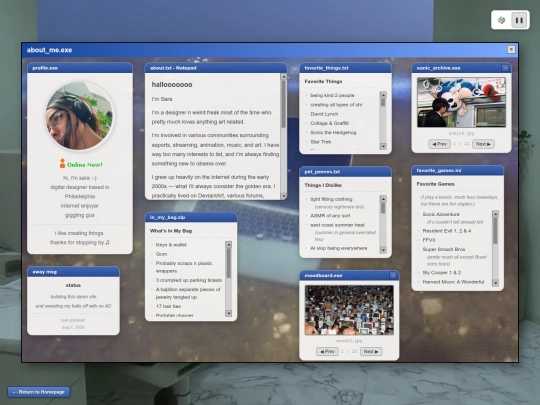Click the favorite_games.ini title bar
Screen dimensions: 540x405
coord(458,170)
